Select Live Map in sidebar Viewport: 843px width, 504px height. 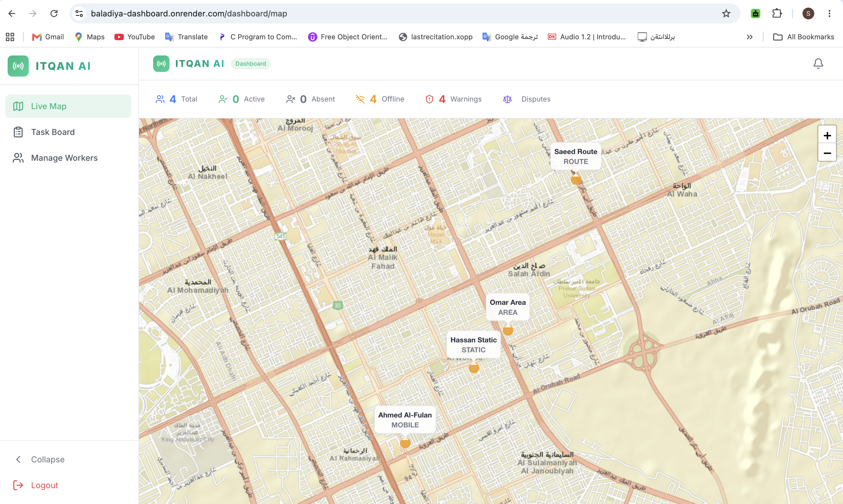pos(68,106)
